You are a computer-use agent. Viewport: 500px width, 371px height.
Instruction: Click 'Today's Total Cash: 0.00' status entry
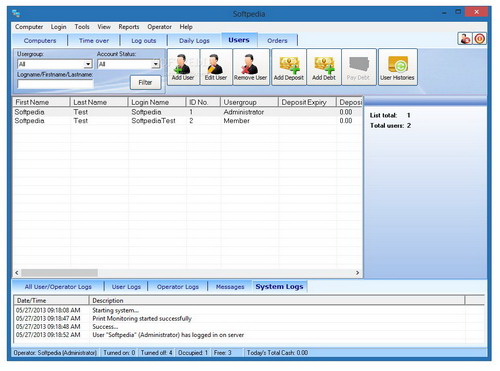pyautogui.click(x=277, y=353)
